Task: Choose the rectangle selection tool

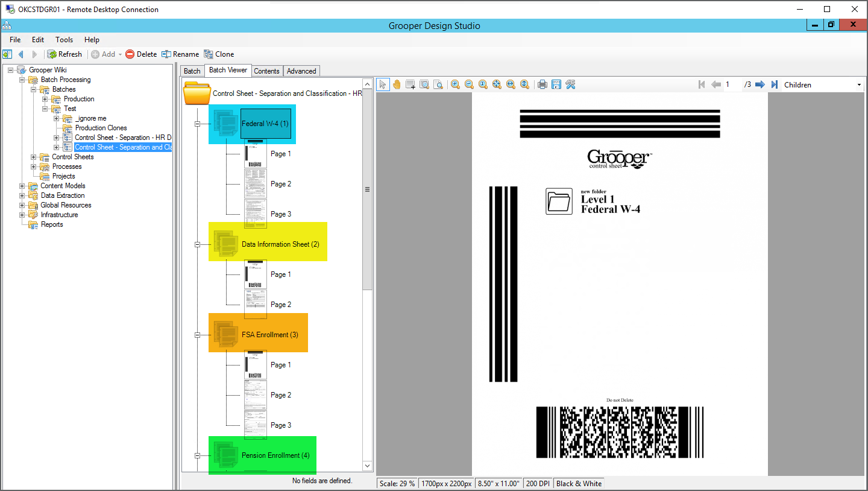Action: [x=410, y=84]
